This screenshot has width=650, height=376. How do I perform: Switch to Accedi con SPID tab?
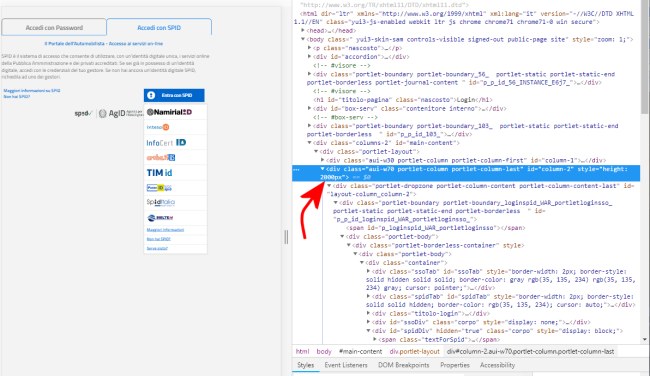[159, 27]
